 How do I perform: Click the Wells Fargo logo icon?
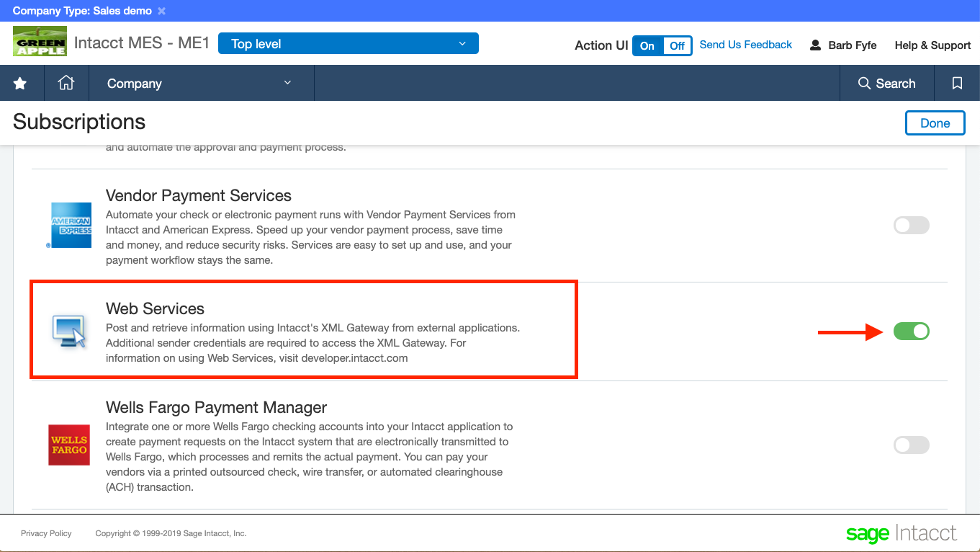tap(69, 445)
